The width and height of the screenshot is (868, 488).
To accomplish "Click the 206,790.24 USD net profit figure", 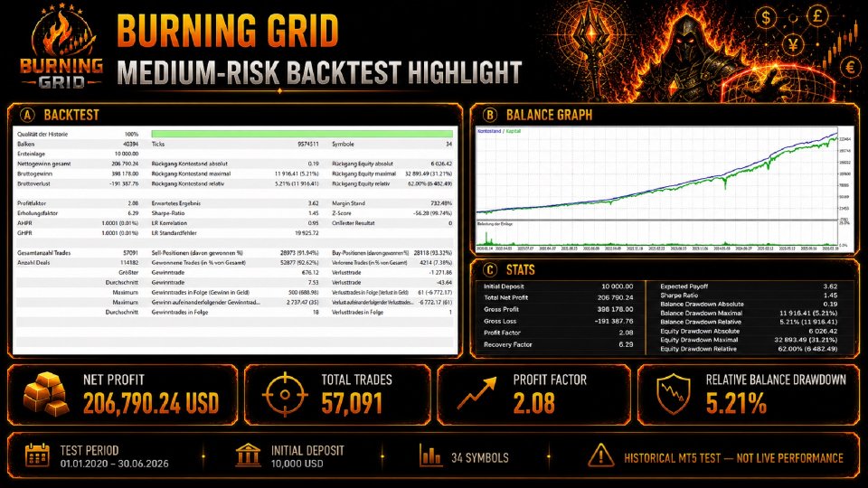I will pos(151,403).
